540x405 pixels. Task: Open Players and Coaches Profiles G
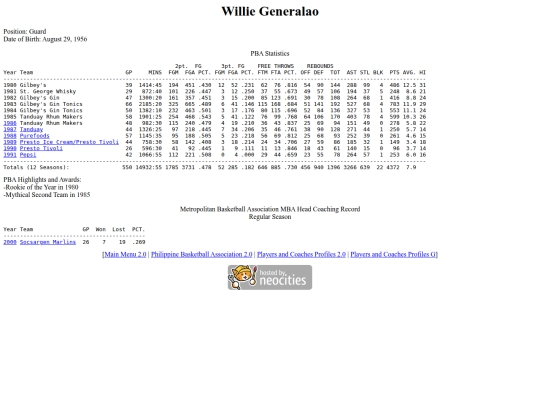pyautogui.click(x=393, y=255)
